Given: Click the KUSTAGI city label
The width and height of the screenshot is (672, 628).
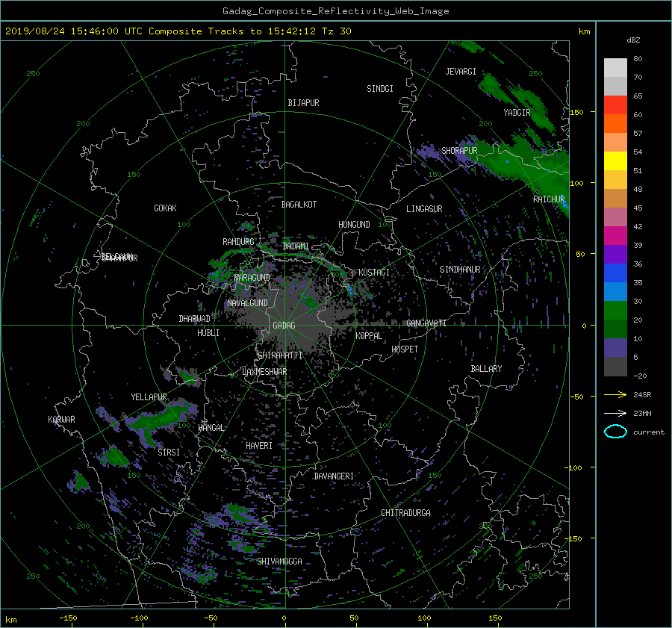Looking at the screenshot, I should pyautogui.click(x=374, y=273).
